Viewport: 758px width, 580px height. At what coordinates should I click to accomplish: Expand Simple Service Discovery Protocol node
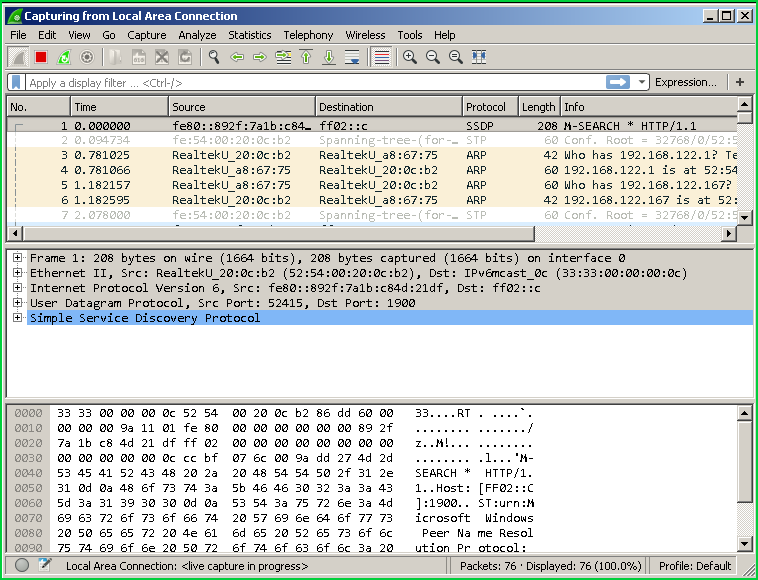[x=17, y=318]
